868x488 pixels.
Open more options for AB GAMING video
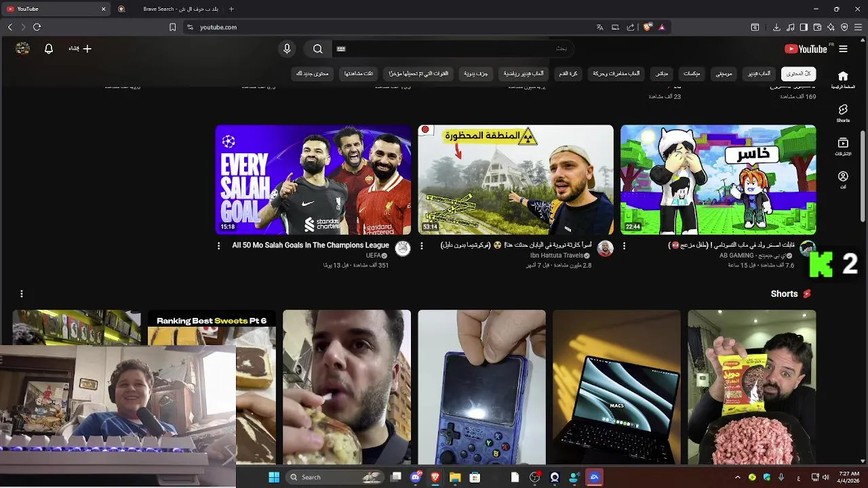(624, 246)
